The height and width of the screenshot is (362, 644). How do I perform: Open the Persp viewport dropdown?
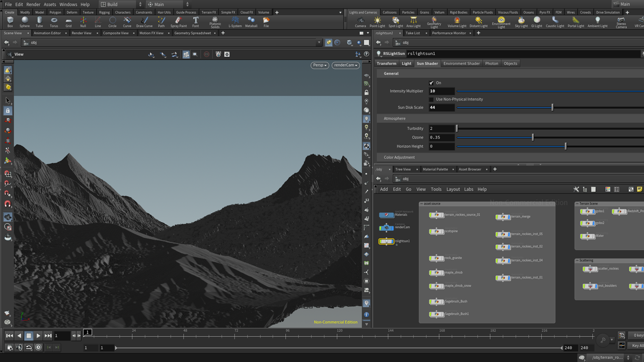click(x=319, y=65)
